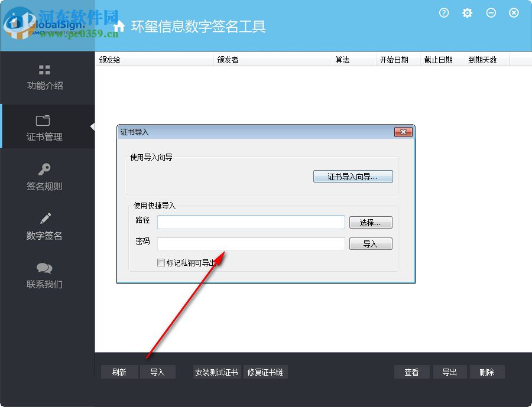Screen dimensions: 532x407
Task: Click the 截止日期 column header
Action: pos(439,59)
